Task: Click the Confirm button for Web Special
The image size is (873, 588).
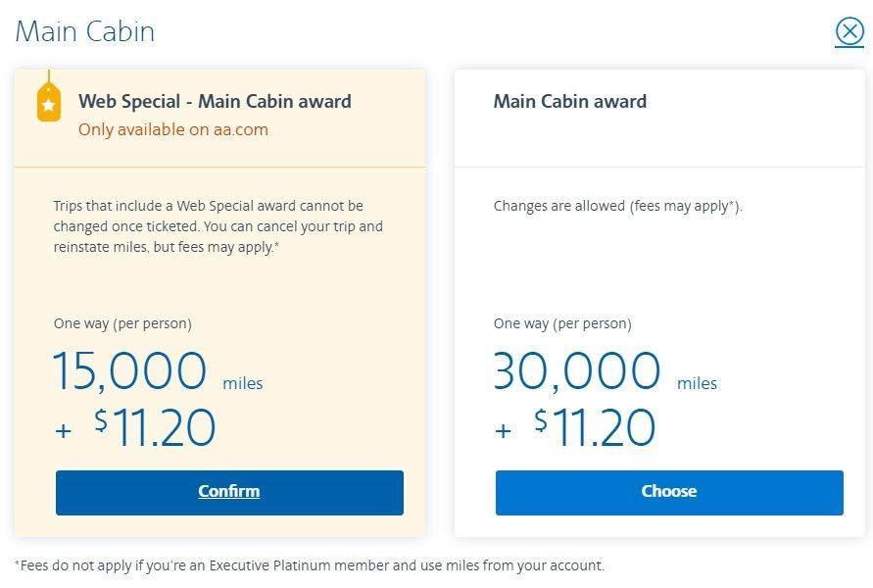Action: click(229, 493)
